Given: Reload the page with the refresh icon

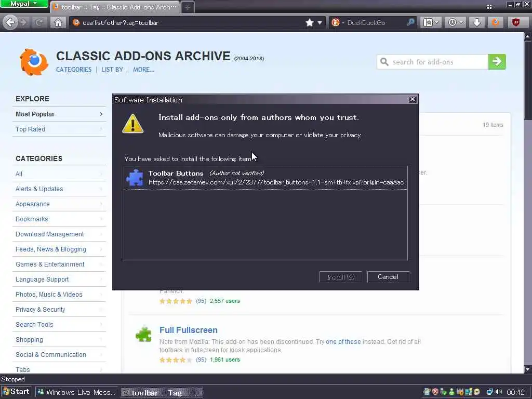Looking at the screenshot, I should pos(39,23).
